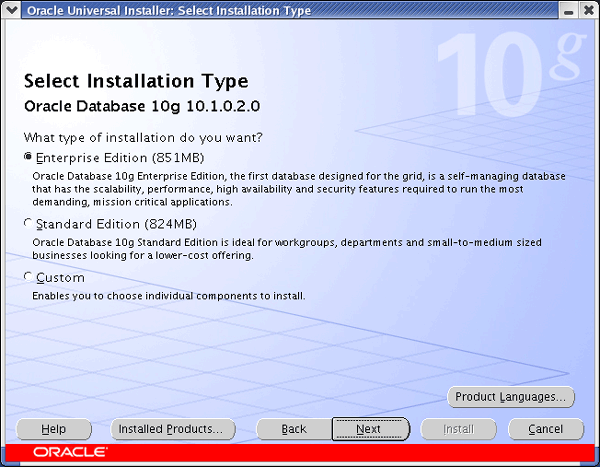The width and height of the screenshot is (600, 467).
Task: Show Installed Products list
Action: pyautogui.click(x=172, y=429)
